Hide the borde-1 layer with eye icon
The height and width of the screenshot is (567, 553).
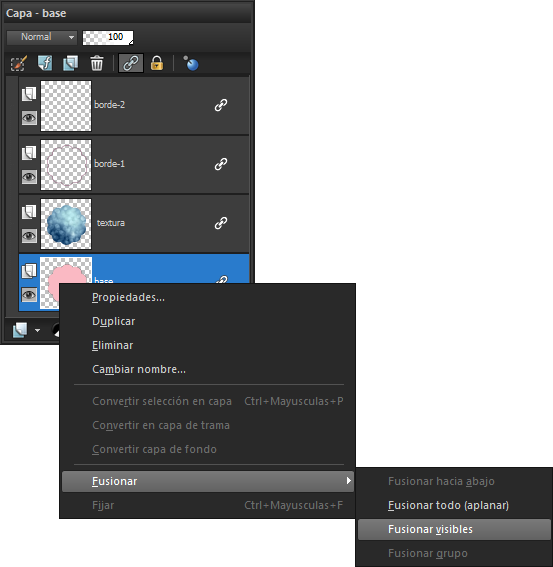pyautogui.click(x=29, y=177)
